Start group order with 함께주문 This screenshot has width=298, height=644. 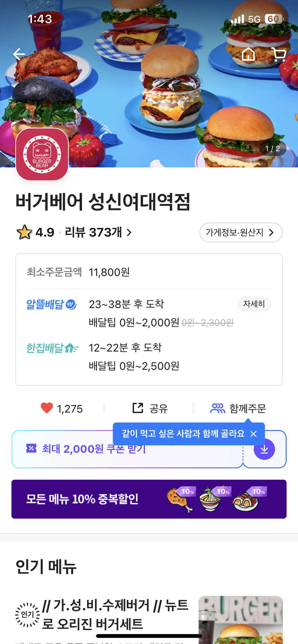click(x=238, y=408)
